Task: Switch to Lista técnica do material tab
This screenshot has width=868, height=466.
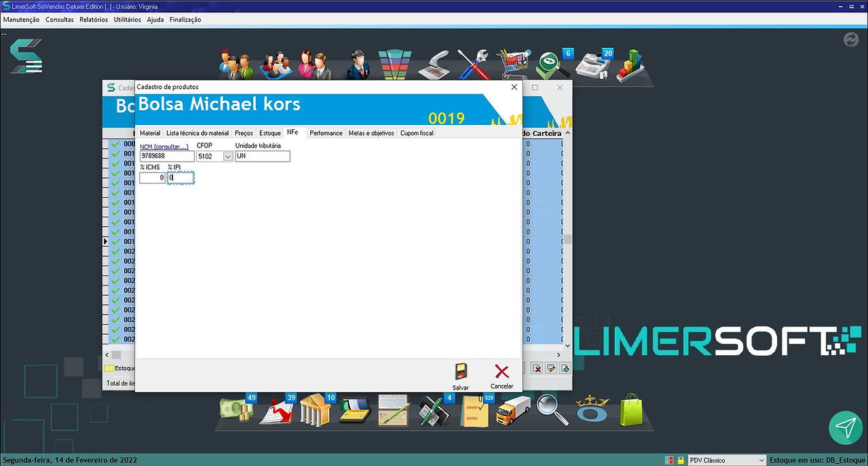Action: pos(197,133)
